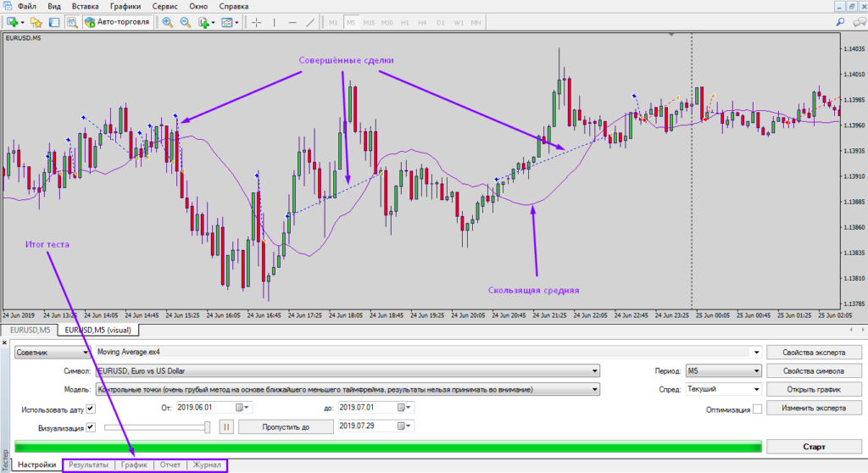The width and height of the screenshot is (868, 473).
Task: Click Изменить эксперта button
Action: pyautogui.click(x=814, y=408)
